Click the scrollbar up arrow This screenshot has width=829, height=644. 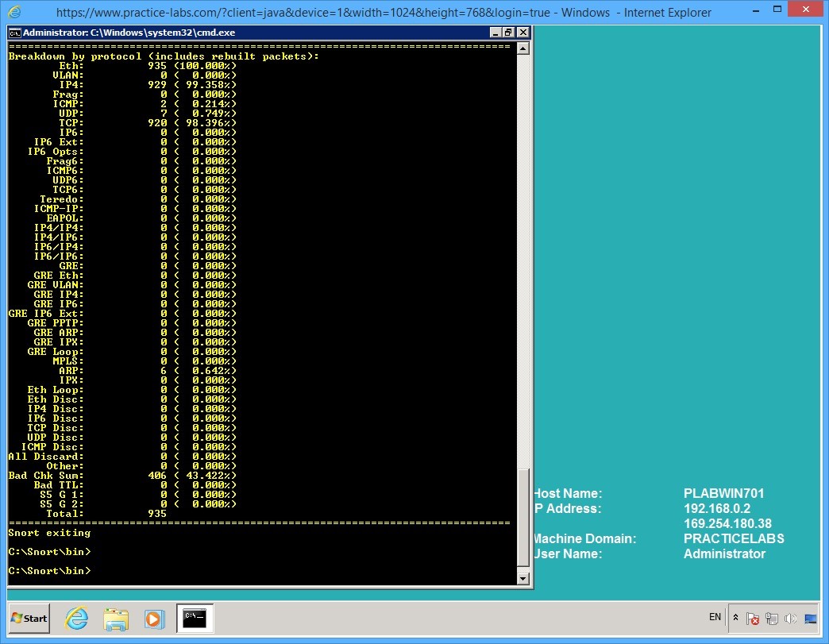[524, 46]
